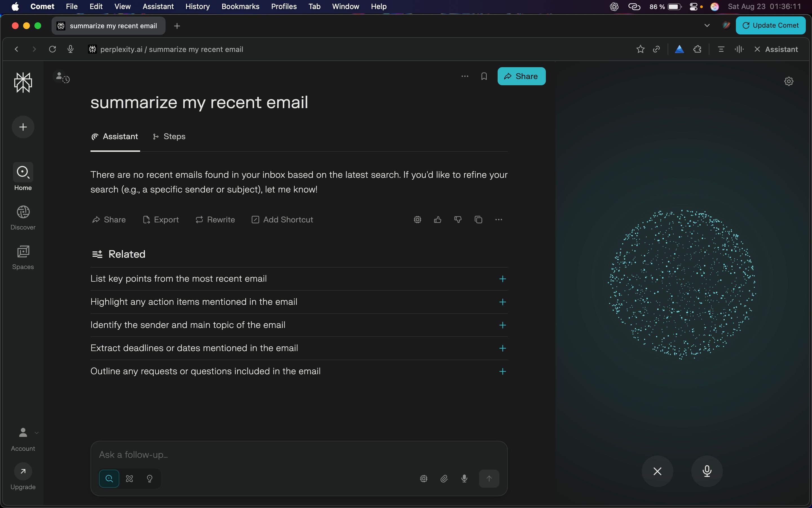Expand 'Outline any requests or questions' plus
Screen dimensions: 812x508
[x=502, y=372]
